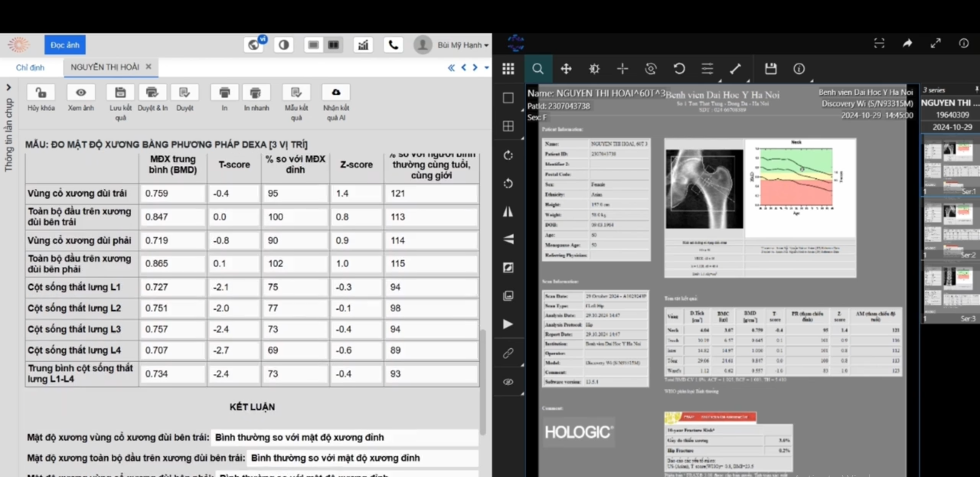Click the save disk icon in viewer toolbar
The image size is (980, 477).
click(770, 69)
